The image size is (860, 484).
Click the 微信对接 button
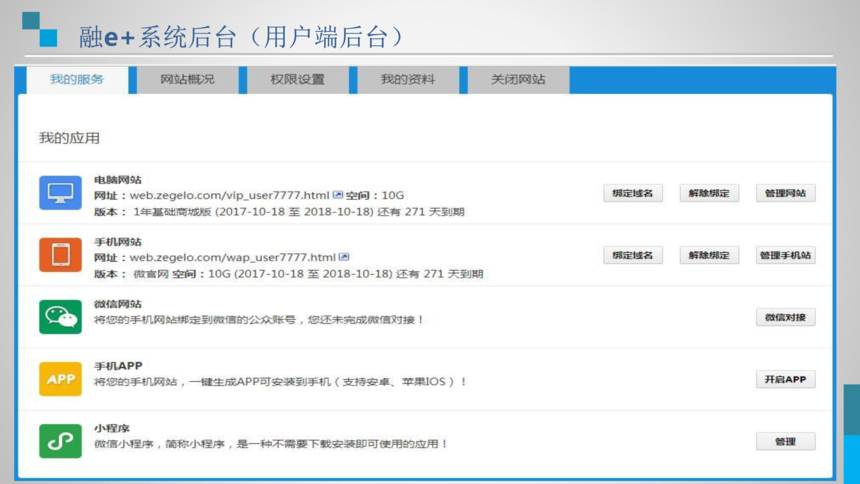pos(785,317)
